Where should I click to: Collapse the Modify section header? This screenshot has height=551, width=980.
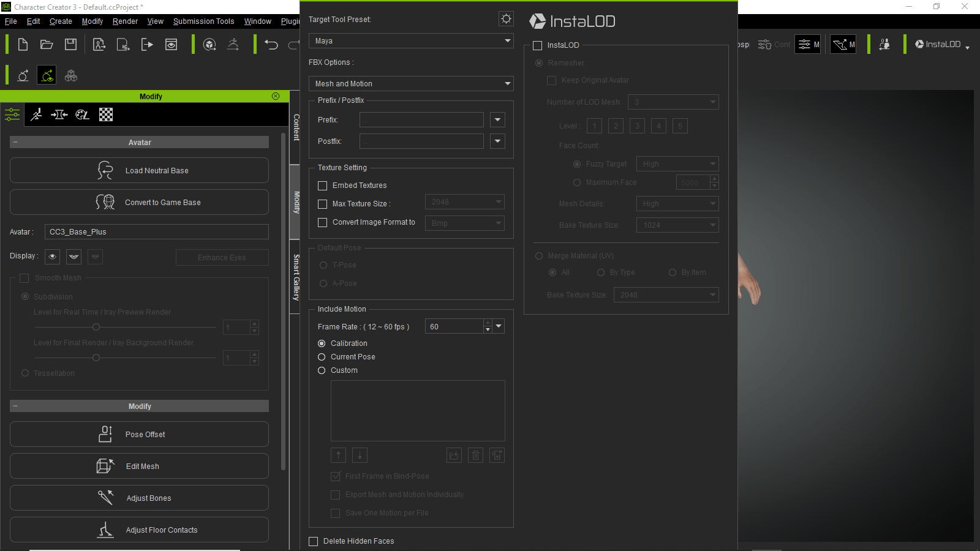(x=139, y=406)
